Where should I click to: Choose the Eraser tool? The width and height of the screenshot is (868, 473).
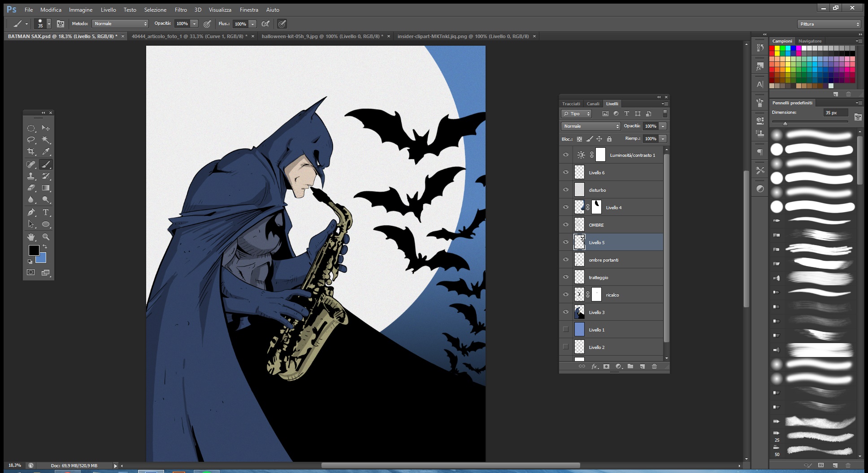[x=31, y=188]
